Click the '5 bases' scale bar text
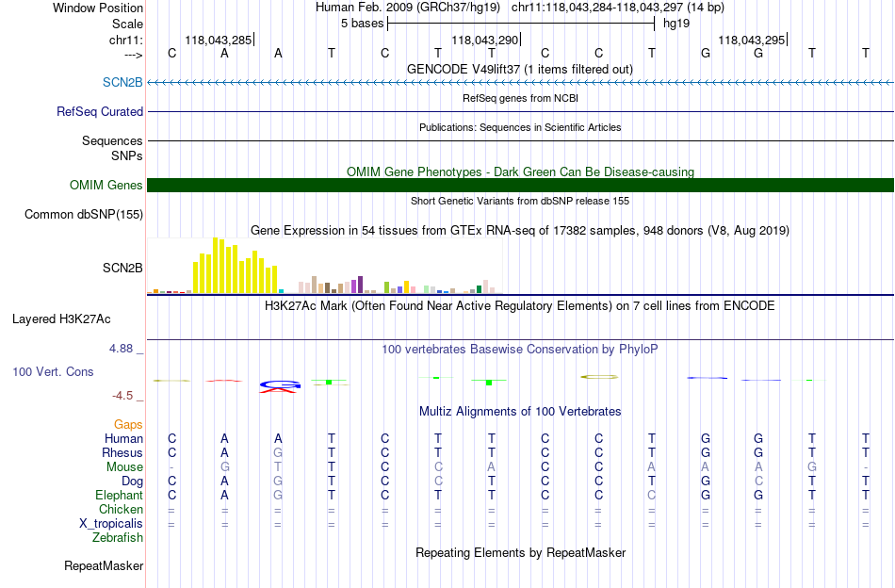This screenshot has width=895, height=588. coord(363,24)
